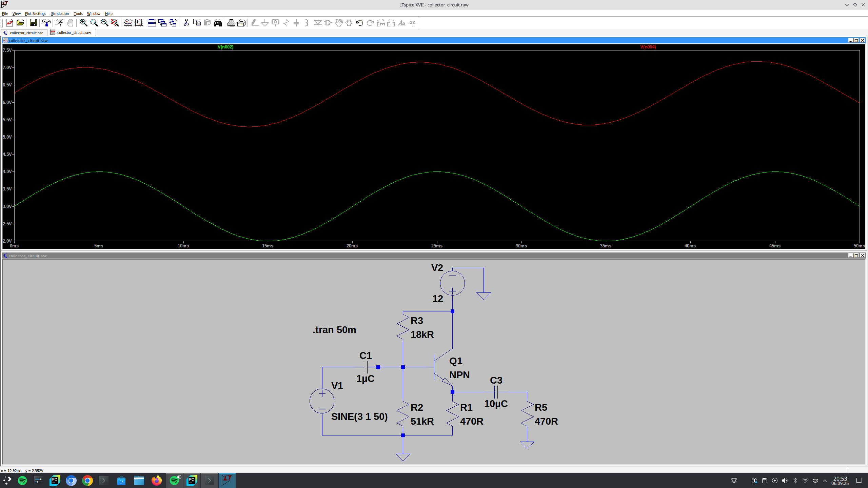Click Undo in the toolbar

click(x=359, y=23)
